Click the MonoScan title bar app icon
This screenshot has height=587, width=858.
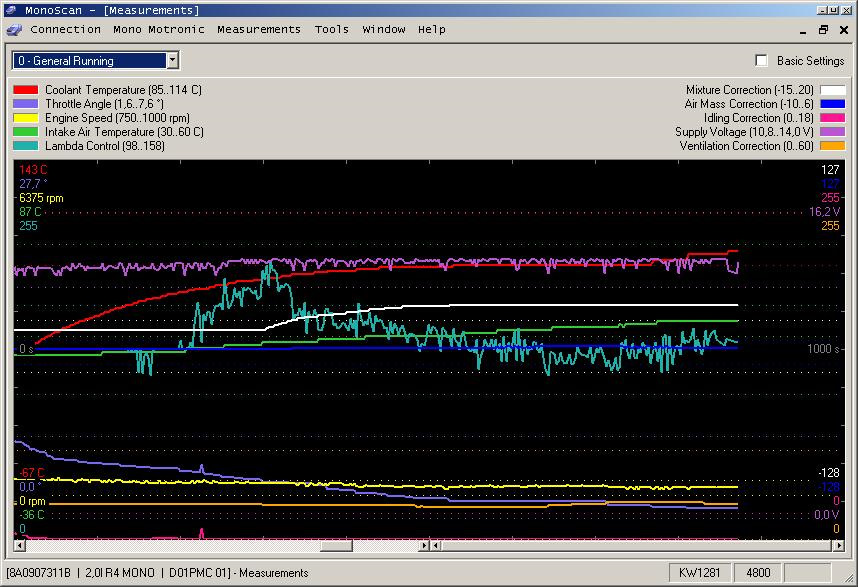tap(10, 10)
